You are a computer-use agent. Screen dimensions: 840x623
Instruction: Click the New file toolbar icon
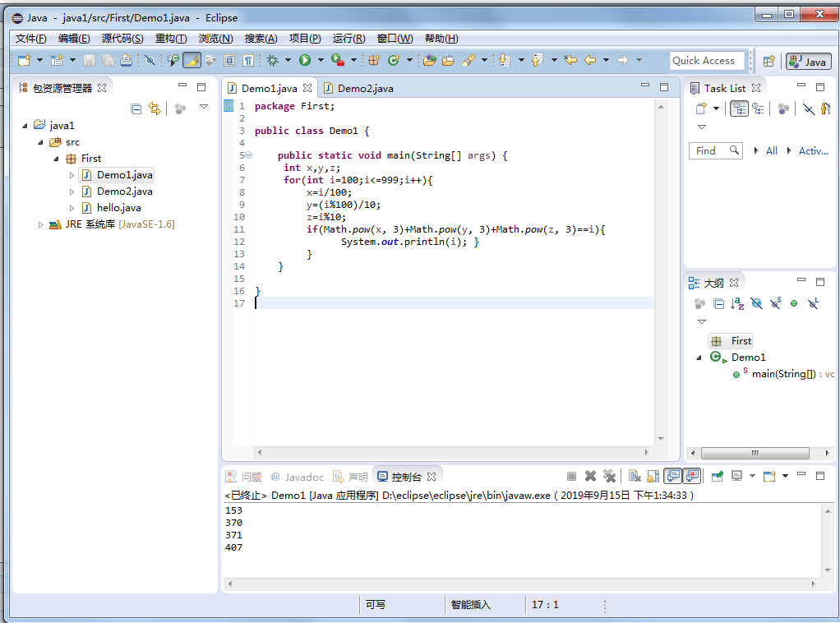24,60
